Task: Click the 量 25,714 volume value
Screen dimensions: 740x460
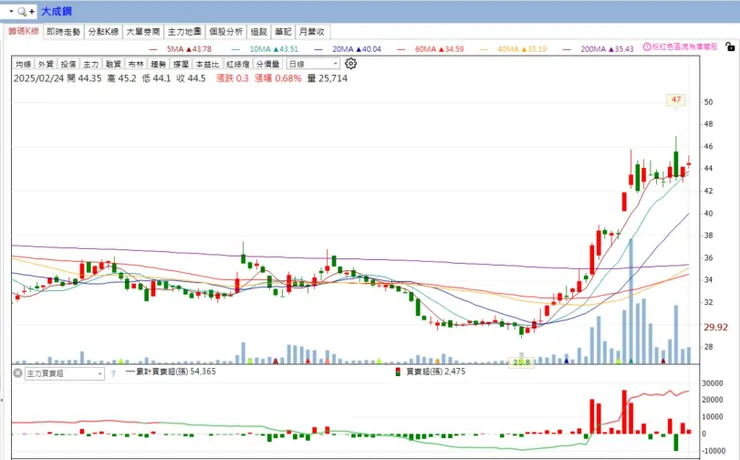Action: tap(327, 78)
